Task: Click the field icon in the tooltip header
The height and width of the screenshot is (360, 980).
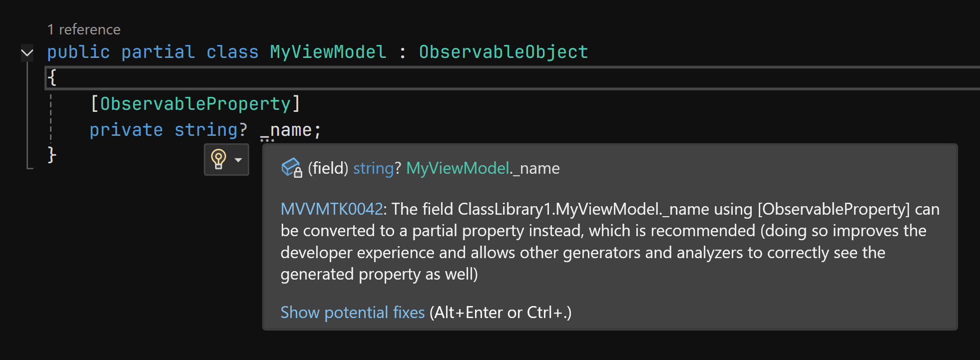Action: (291, 168)
